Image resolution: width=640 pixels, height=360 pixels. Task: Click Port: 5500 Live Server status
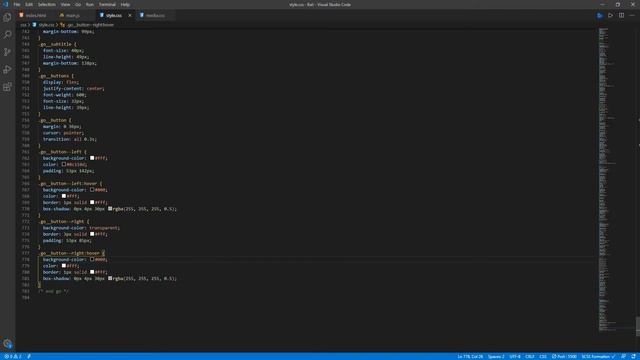click(x=564, y=356)
